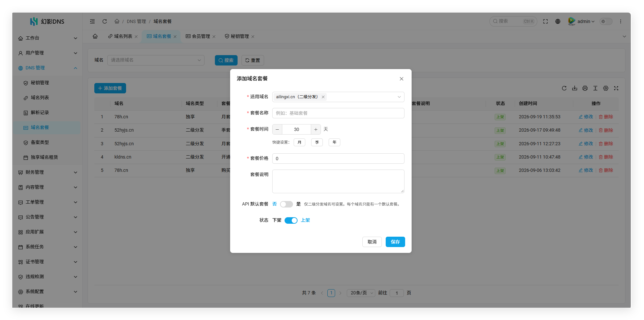Remove the ailingxi.cn selected domain tag
Viewport: 644px width, 320px height.
[x=323, y=97]
